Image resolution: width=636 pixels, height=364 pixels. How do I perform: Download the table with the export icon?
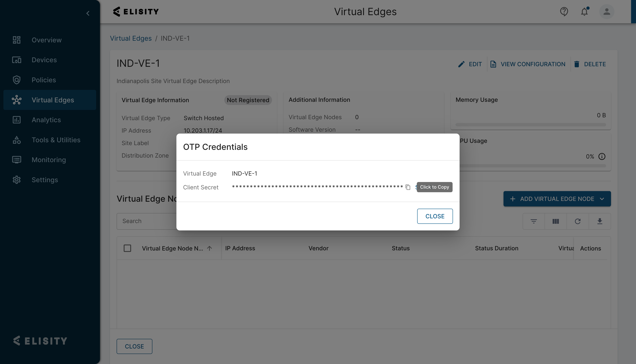coord(599,221)
